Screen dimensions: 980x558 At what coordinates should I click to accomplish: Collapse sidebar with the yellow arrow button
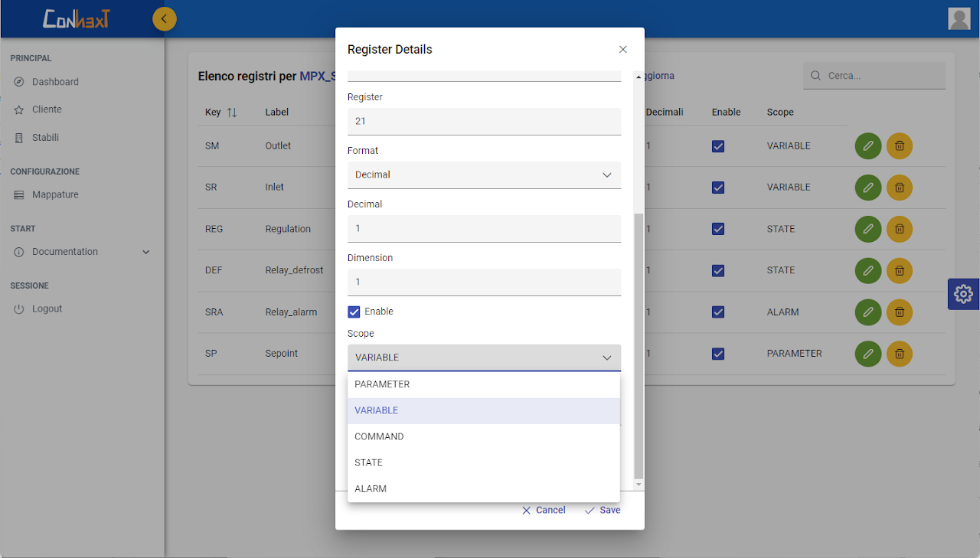tap(164, 19)
